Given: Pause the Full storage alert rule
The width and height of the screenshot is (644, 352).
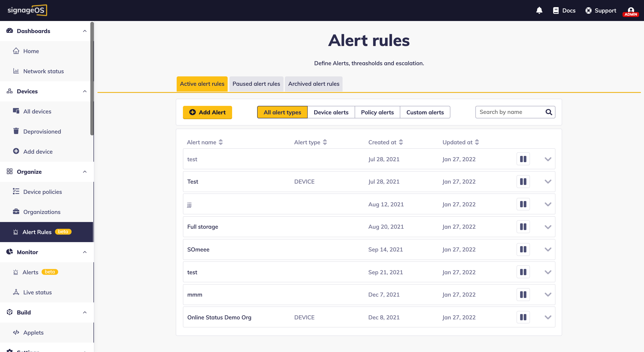Looking at the screenshot, I should pos(523,227).
